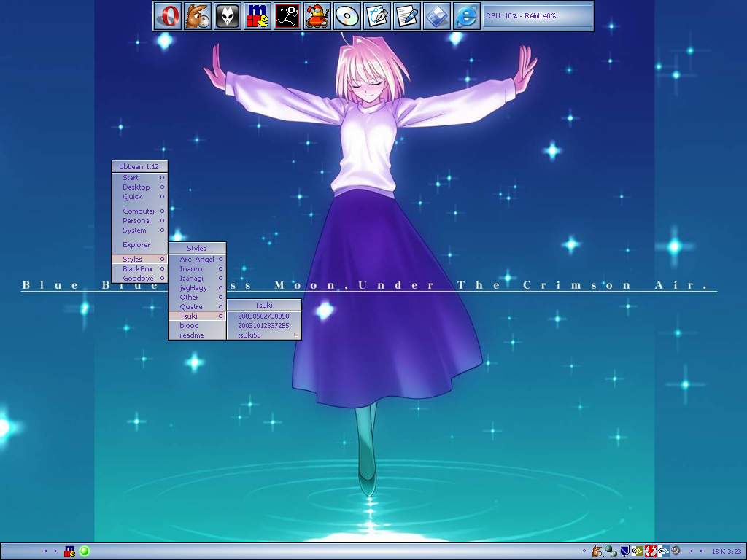The width and height of the screenshot is (747, 560).
Task: Expand the Personal submenu
Action: click(x=139, y=220)
